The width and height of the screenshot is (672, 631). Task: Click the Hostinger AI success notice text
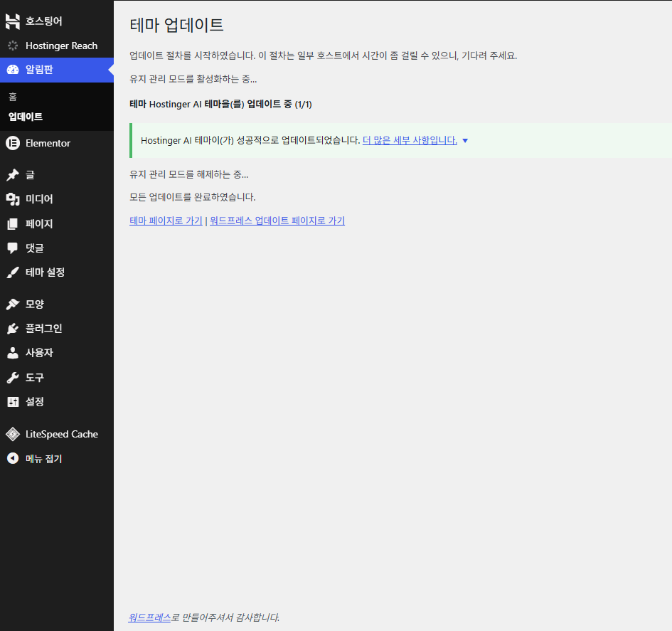[x=250, y=140]
